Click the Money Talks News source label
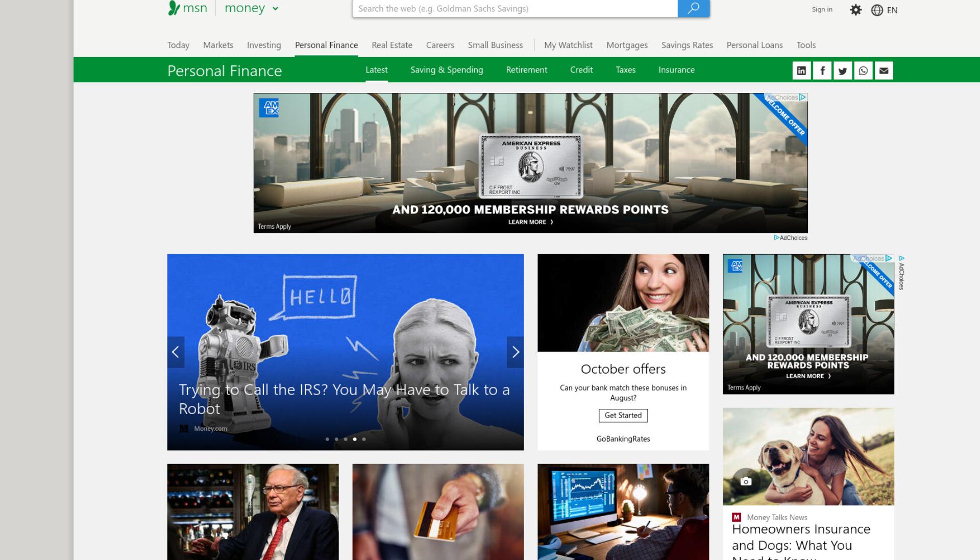Image resolution: width=980 pixels, height=560 pixels. [777, 517]
